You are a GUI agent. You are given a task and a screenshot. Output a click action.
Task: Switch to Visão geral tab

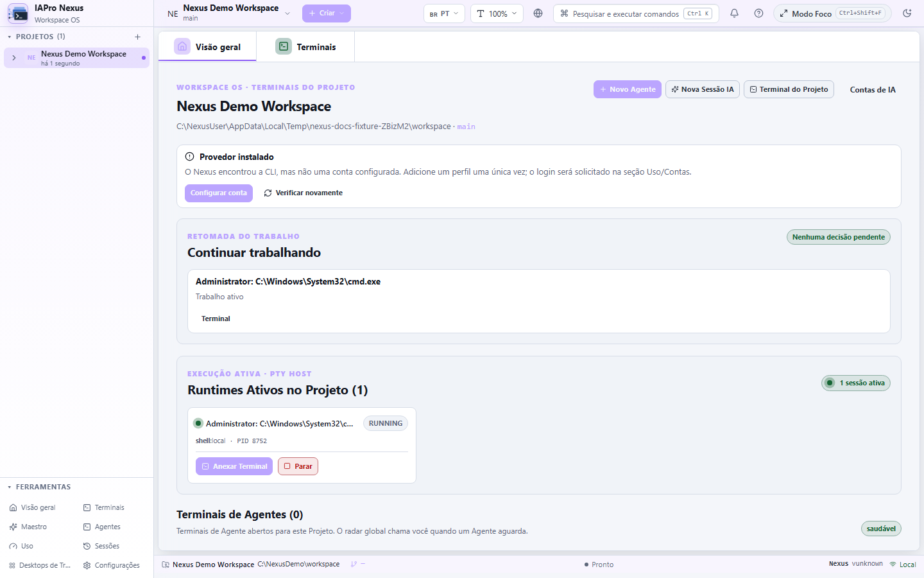[207, 47]
